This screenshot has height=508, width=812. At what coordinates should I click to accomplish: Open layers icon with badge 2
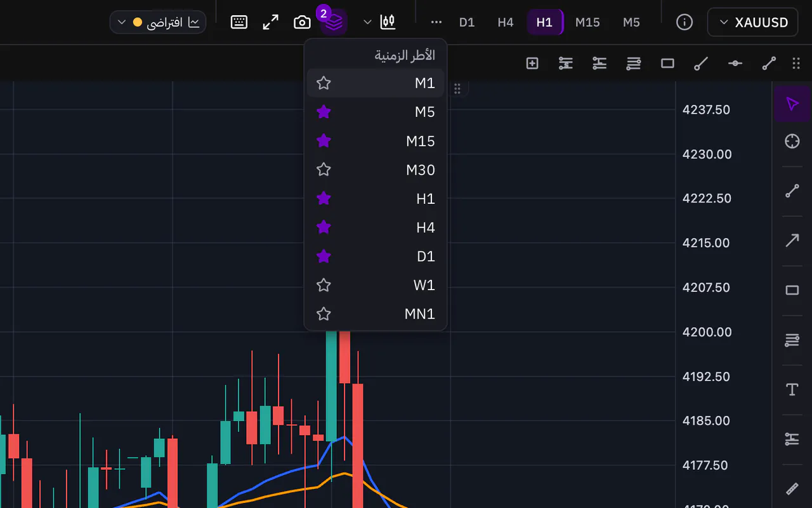click(334, 22)
